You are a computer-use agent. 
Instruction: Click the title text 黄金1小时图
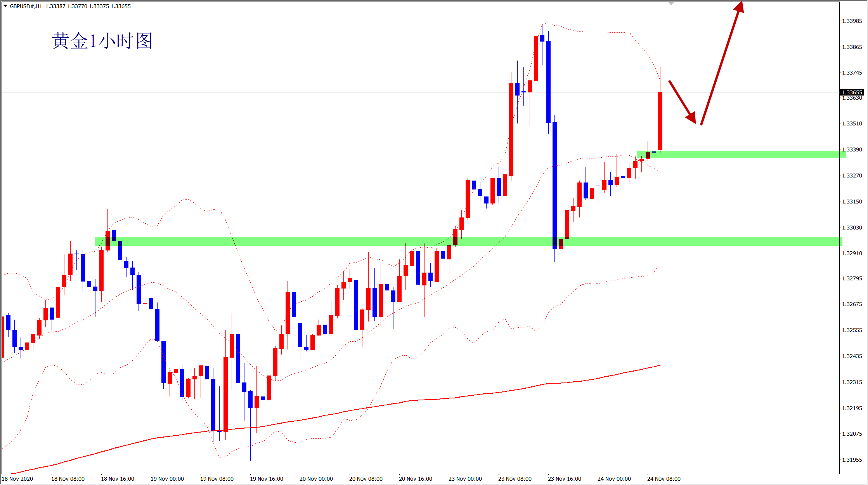pos(102,41)
